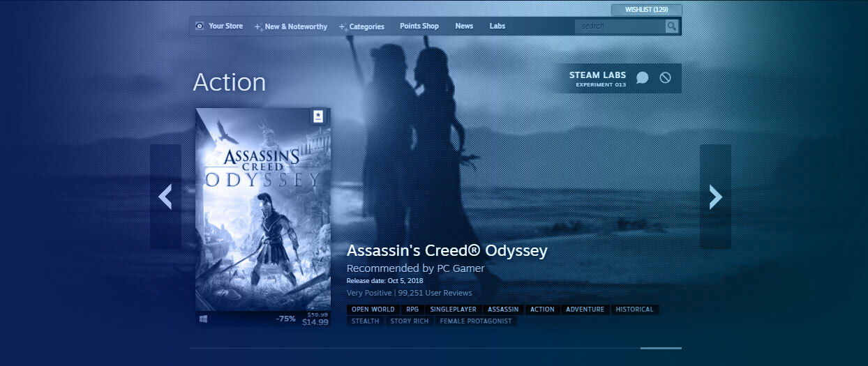
Task: Click the wishlist star badge on cover
Action: [x=317, y=116]
